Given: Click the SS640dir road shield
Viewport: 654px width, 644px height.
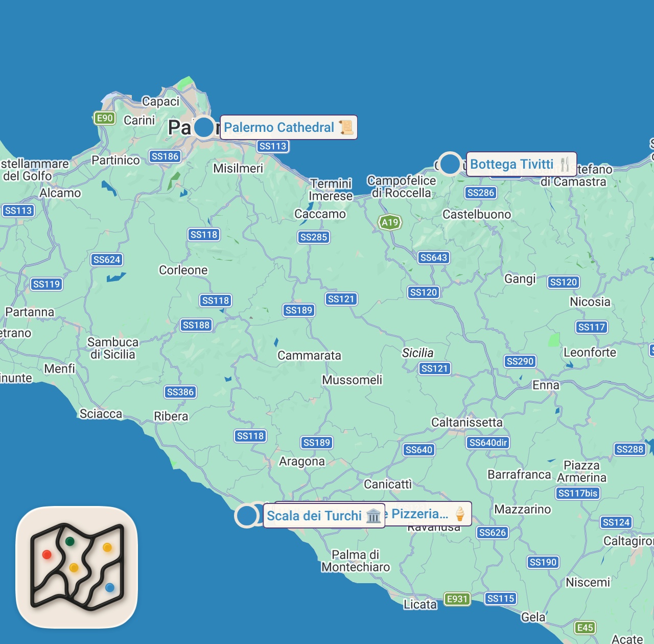Looking at the screenshot, I should 488,443.
